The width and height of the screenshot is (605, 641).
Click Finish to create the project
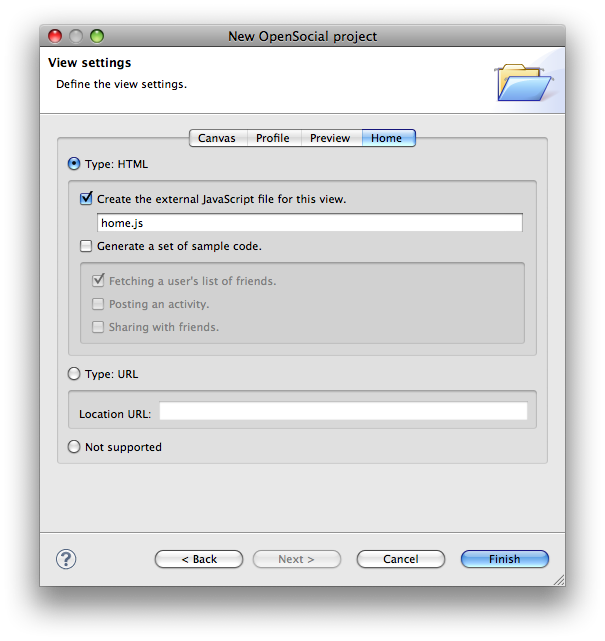[x=505, y=559]
